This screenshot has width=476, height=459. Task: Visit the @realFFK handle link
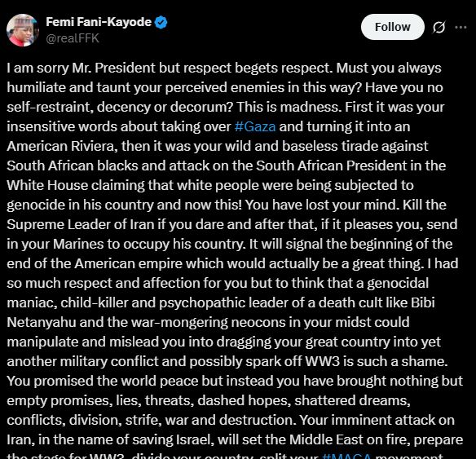(73, 38)
